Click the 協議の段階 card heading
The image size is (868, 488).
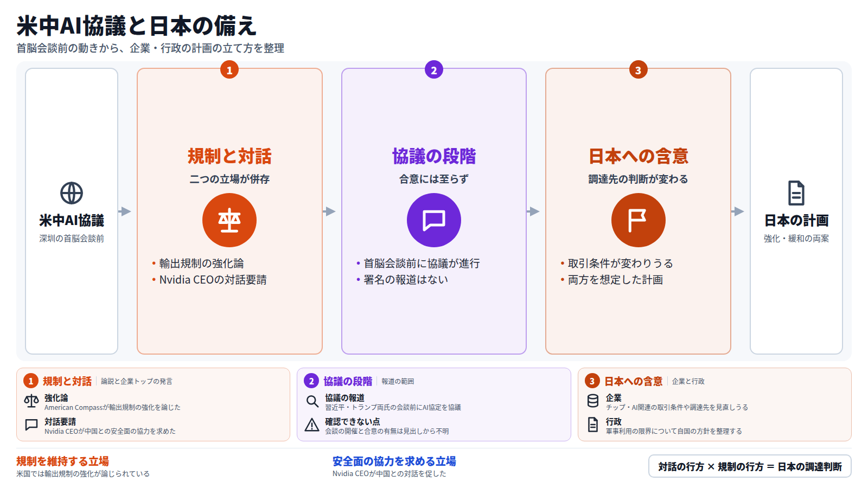pyautogui.click(x=434, y=156)
